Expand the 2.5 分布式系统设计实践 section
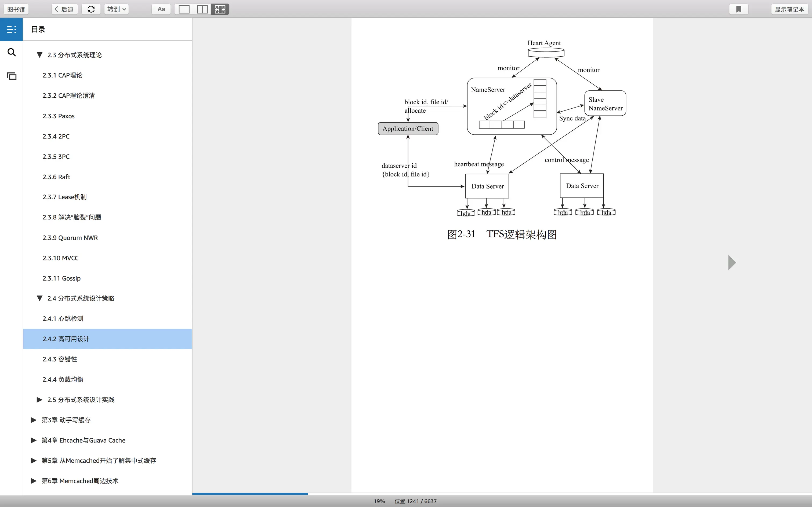The image size is (812, 507). [x=39, y=400]
